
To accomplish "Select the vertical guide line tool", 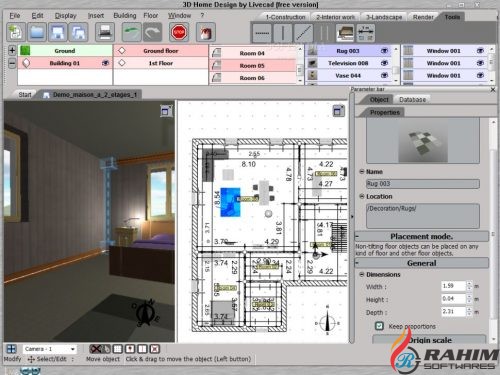I will pos(282,33).
